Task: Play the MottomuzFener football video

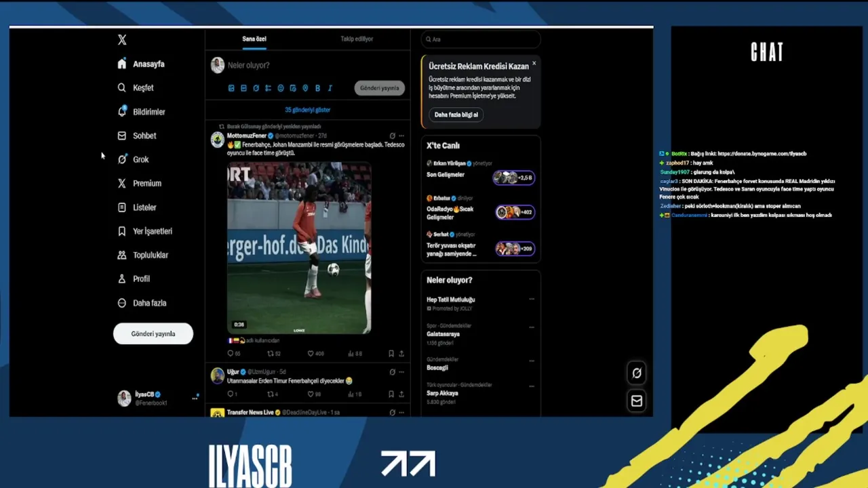Action: point(299,247)
